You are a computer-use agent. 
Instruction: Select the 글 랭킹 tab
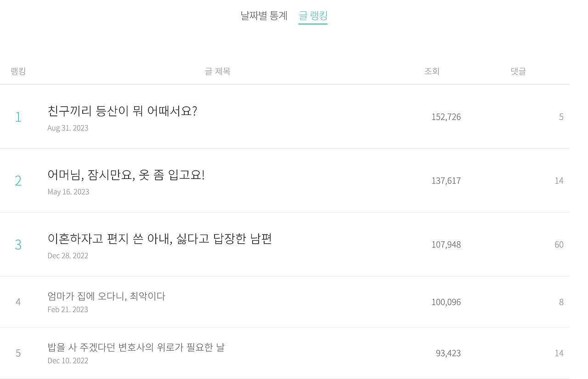click(x=313, y=16)
